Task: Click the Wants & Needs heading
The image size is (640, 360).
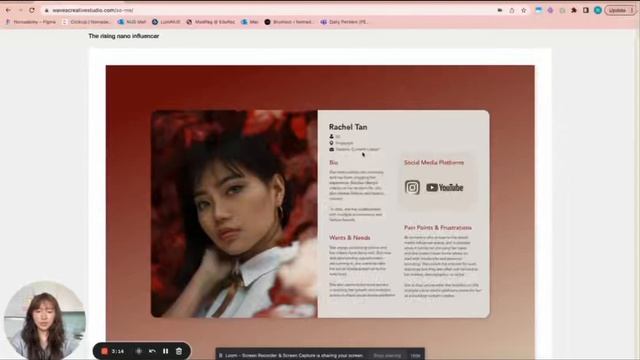Action: [x=350, y=238]
